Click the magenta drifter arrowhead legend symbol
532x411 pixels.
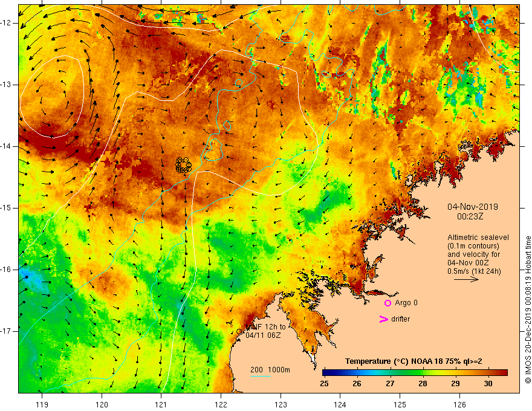pos(384,319)
